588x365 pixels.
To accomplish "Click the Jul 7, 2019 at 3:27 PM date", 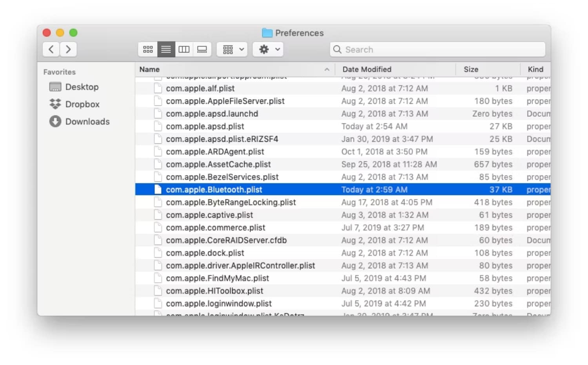I will click(x=383, y=228).
